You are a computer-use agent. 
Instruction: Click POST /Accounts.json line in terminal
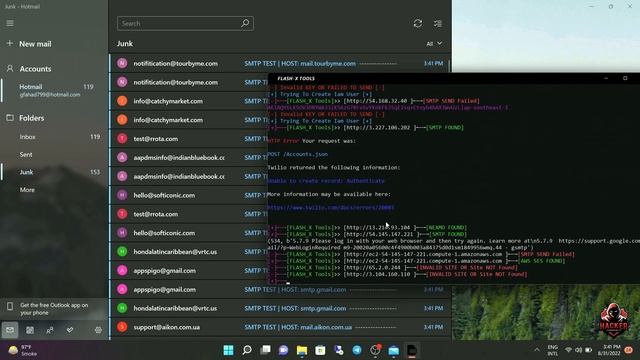coord(298,154)
